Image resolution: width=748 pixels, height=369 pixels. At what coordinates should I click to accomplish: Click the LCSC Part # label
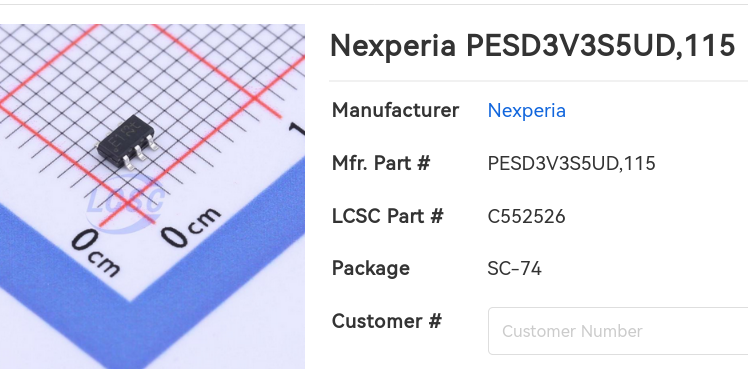[388, 216]
